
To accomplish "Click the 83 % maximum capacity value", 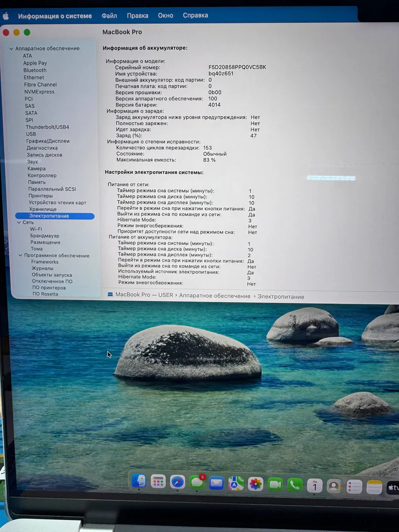I will pyautogui.click(x=209, y=160).
